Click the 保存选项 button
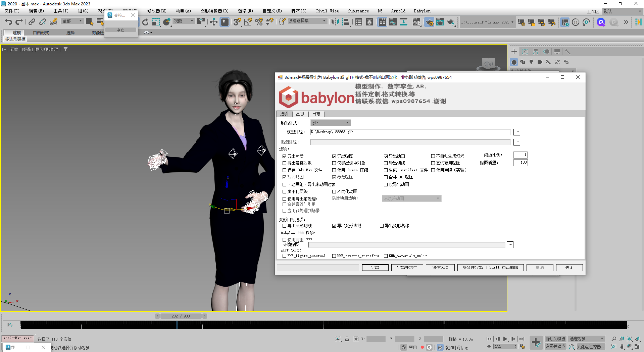Image resolution: width=644 pixels, height=352 pixels. coord(440,268)
